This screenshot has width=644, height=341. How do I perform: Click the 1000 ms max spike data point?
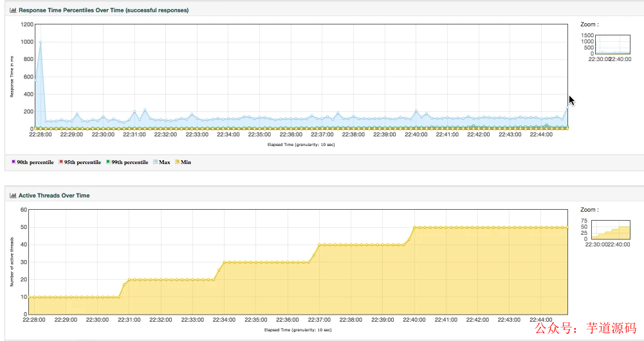coord(41,42)
